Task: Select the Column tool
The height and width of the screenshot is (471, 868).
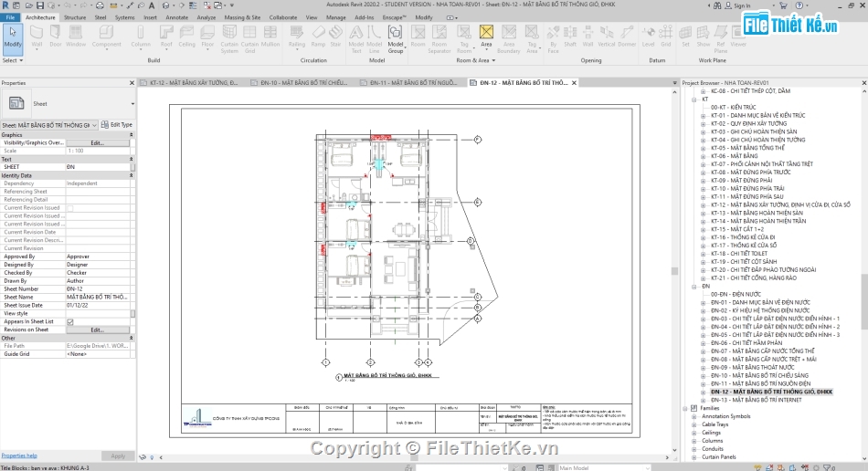Action: click(x=141, y=37)
